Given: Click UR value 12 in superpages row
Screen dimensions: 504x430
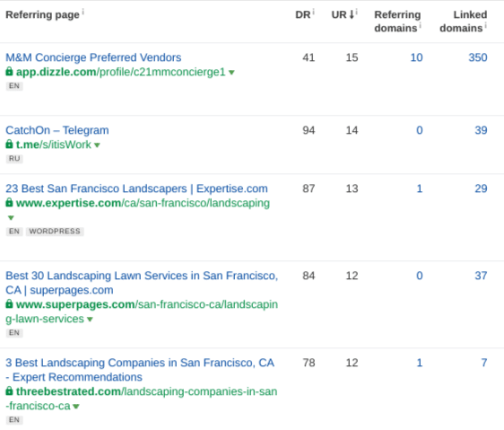Looking at the screenshot, I should 352,276.
